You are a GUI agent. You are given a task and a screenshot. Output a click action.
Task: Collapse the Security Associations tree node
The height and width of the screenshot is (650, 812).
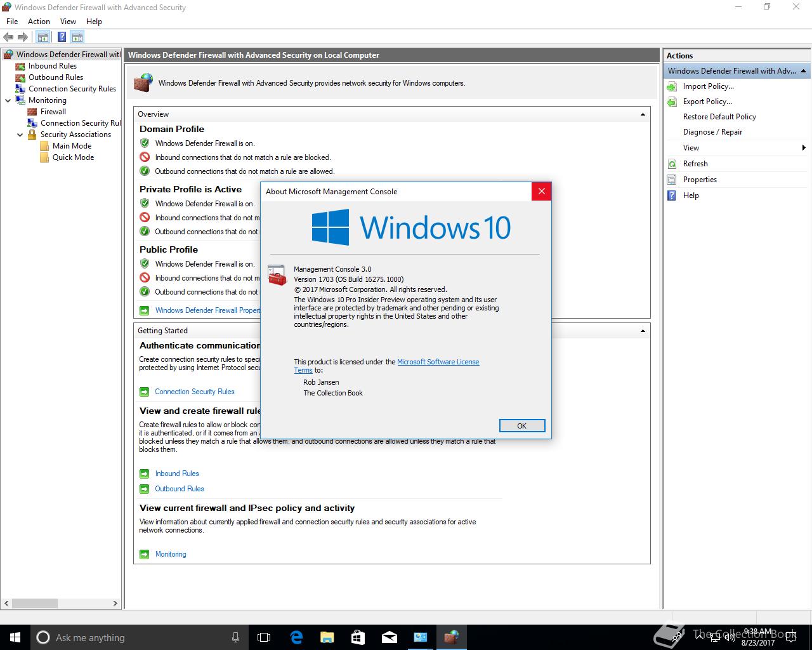coord(20,135)
